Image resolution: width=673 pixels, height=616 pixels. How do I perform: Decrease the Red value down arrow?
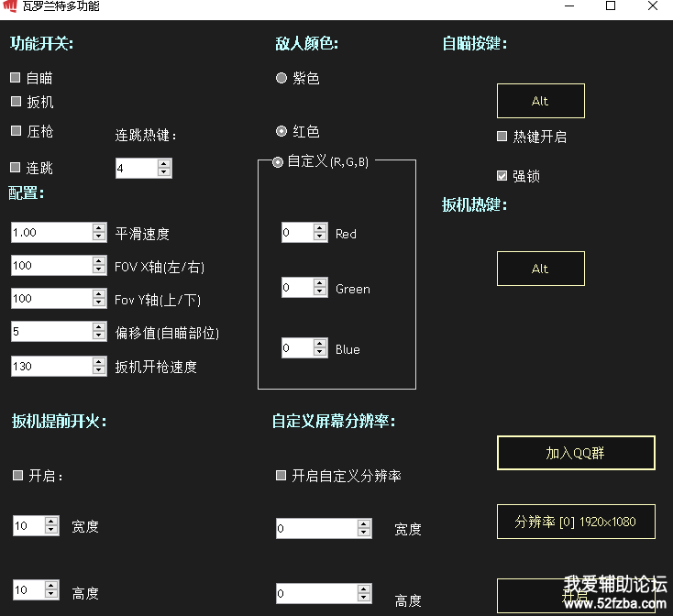[320, 236]
